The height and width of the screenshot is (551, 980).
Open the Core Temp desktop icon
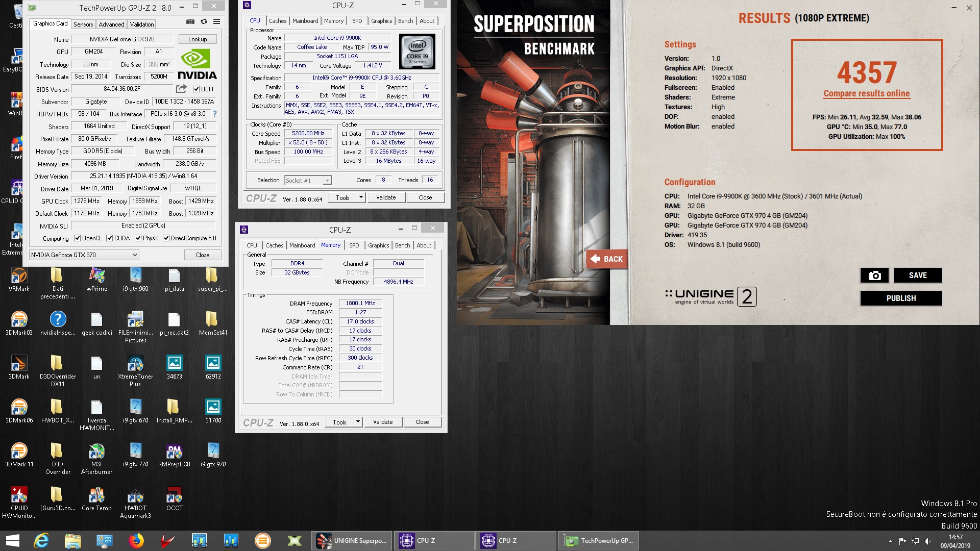click(x=96, y=499)
